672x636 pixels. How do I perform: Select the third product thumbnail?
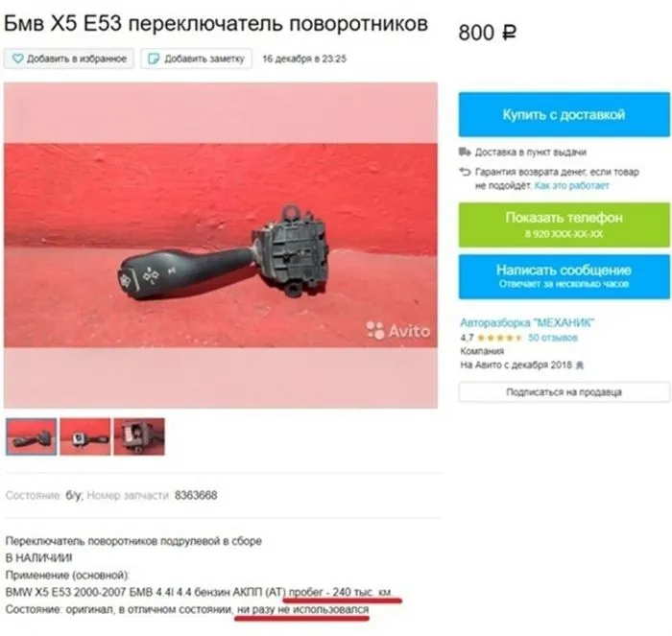click(x=139, y=436)
